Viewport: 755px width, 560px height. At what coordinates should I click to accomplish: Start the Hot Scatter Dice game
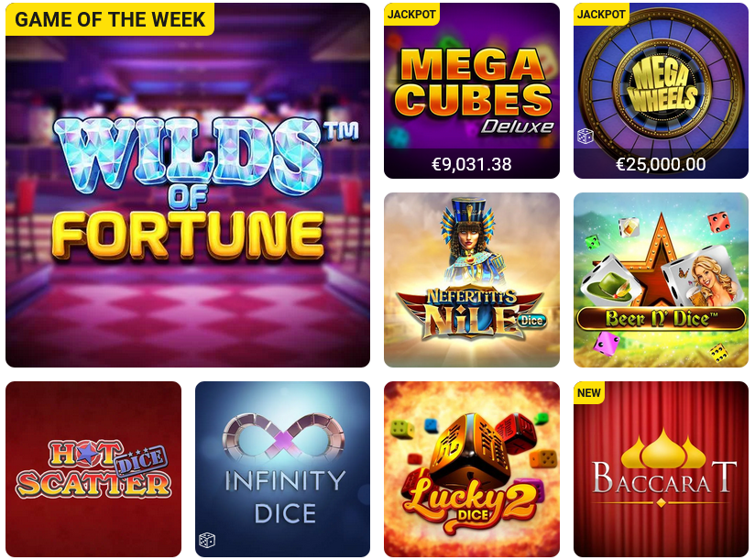click(93, 469)
